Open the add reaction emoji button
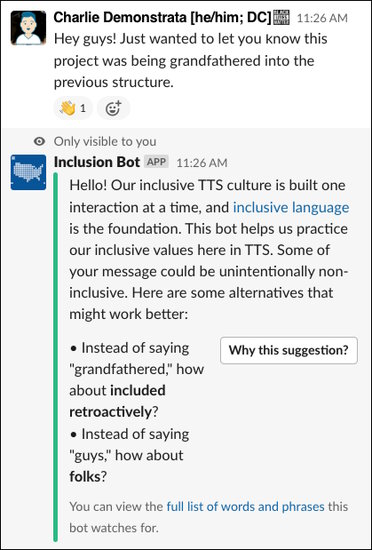 pyautogui.click(x=113, y=108)
